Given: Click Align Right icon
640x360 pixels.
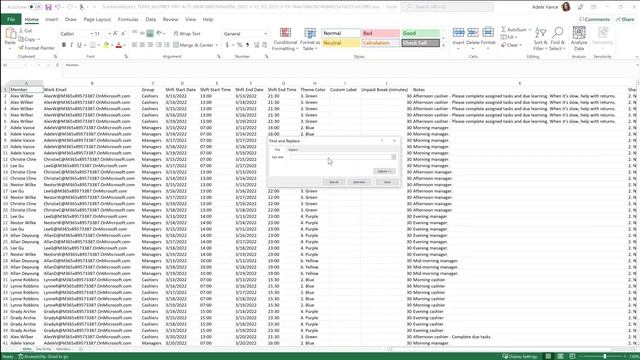Looking at the screenshot, I should pos(150,45).
